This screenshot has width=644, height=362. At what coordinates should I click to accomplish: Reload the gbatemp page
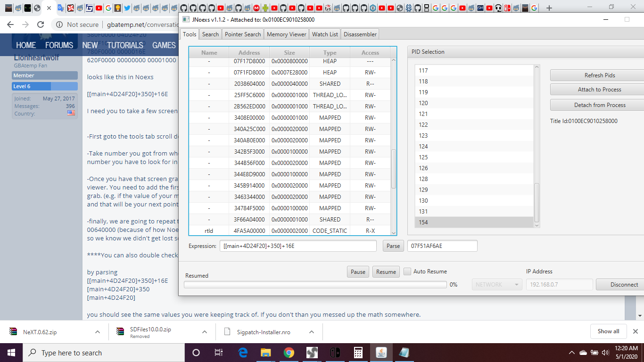(41, 25)
